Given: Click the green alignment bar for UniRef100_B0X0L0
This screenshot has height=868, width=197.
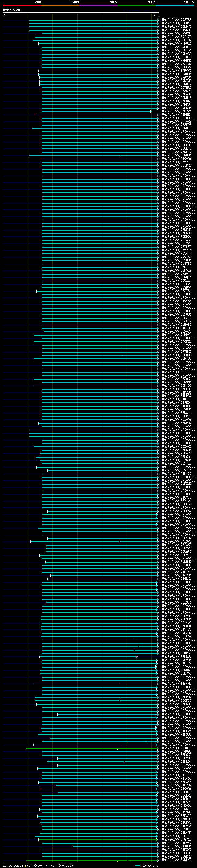Looking at the screenshot, I should click(92, 748).
